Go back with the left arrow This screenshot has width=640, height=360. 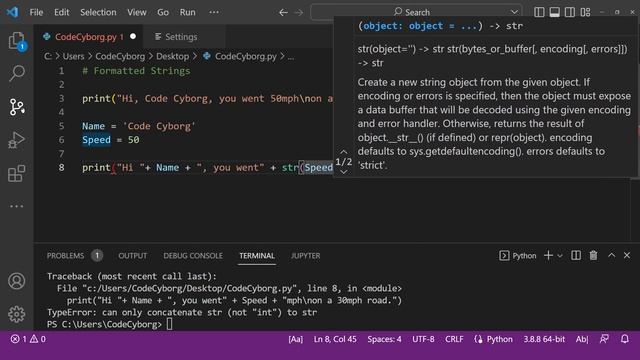tap(283, 13)
